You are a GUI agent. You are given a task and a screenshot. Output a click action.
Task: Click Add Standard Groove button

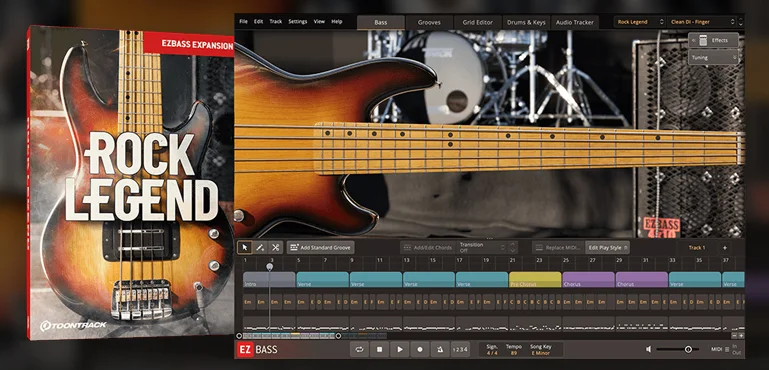[320, 248]
